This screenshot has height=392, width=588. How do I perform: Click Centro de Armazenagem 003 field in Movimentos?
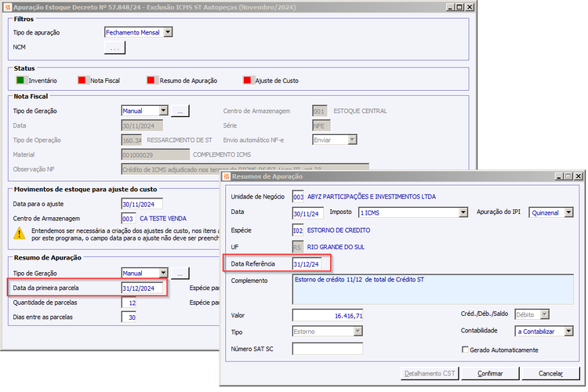click(129, 219)
